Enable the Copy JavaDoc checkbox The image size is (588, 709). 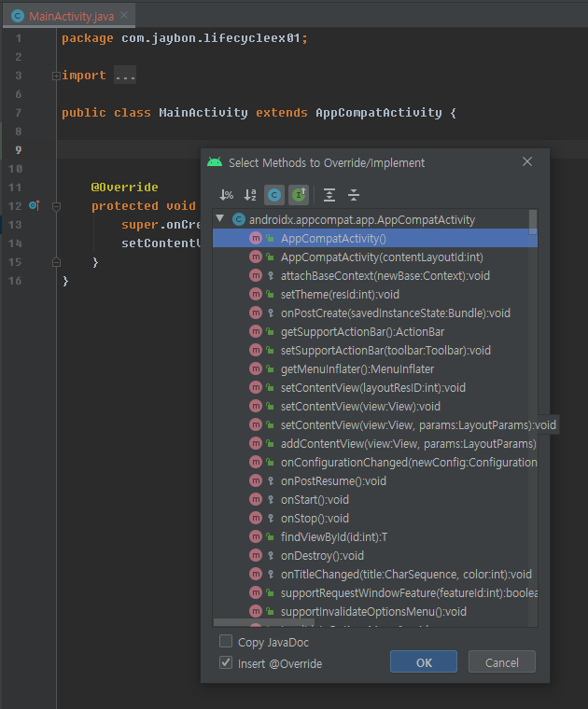(x=226, y=641)
